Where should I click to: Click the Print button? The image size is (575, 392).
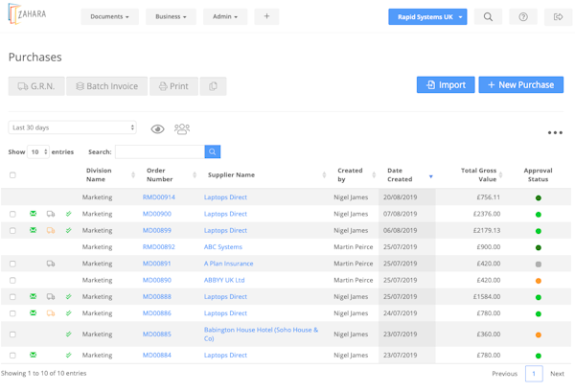pyautogui.click(x=173, y=86)
